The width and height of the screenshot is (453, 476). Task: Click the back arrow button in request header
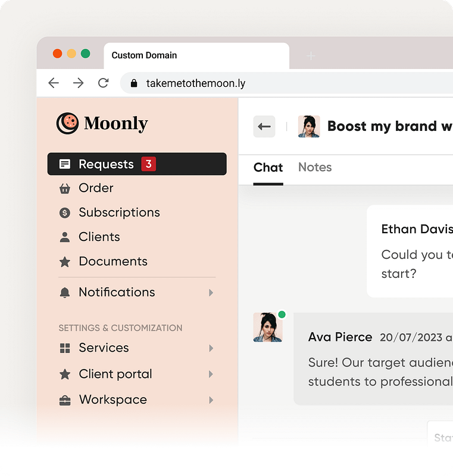point(264,126)
